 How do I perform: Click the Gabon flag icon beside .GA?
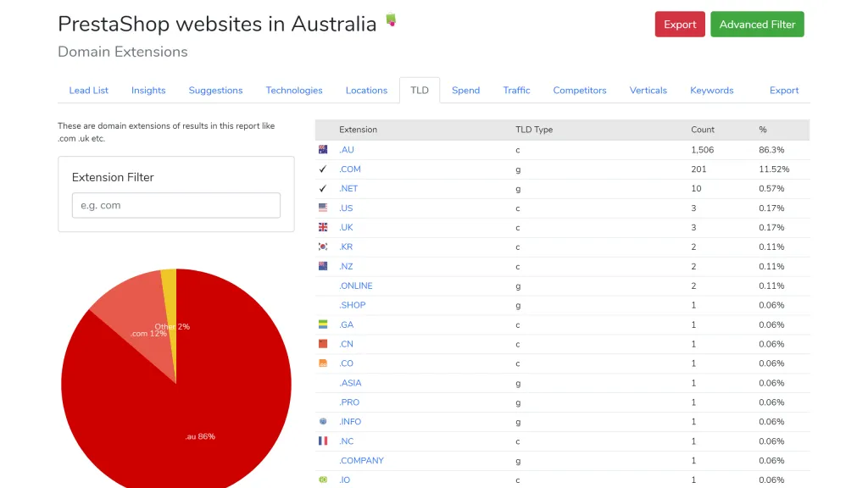pos(323,324)
